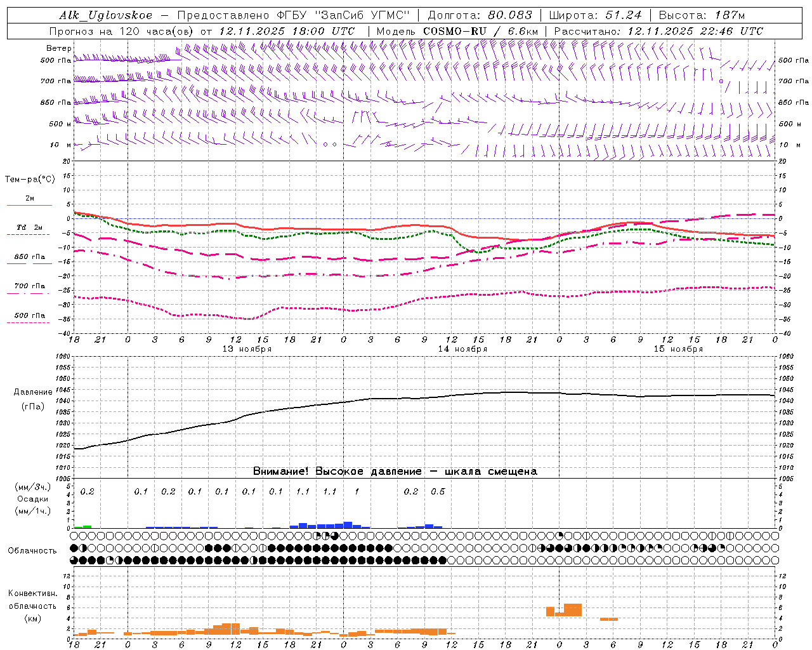Click the Давление pressure chart label

click(33, 392)
